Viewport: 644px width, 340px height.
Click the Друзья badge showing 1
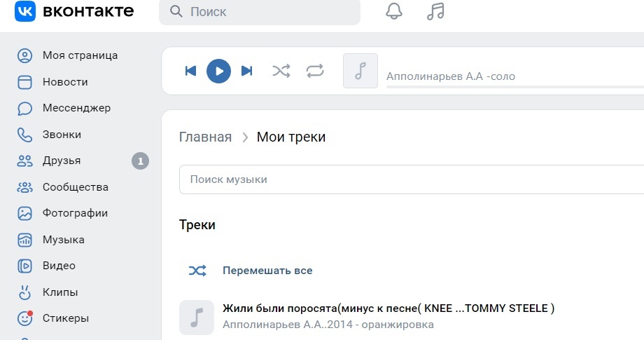pyautogui.click(x=140, y=161)
